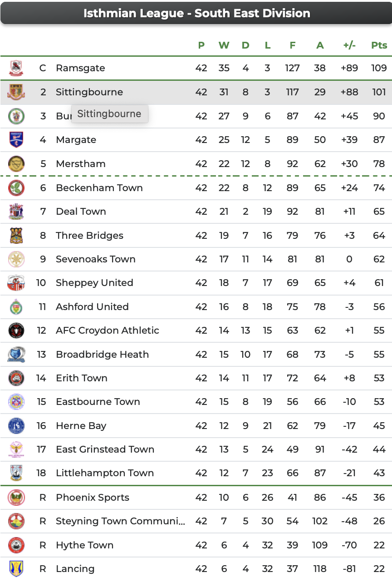Select the Sevenoaks Town team name

[x=96, y=259]
